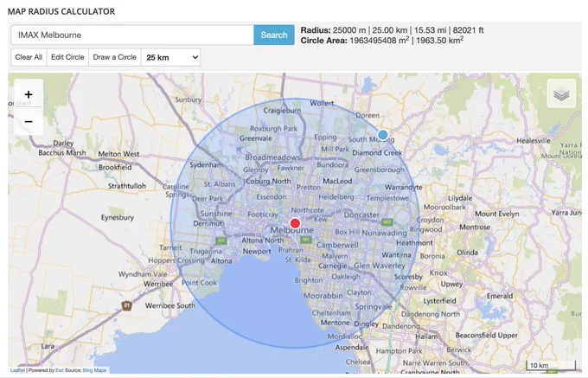Click the Mount Evelyn map label

point(497,214)
